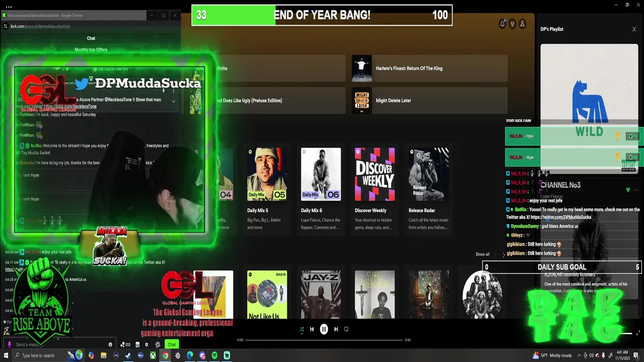Click the Send a message input field

tap(60, 344)
